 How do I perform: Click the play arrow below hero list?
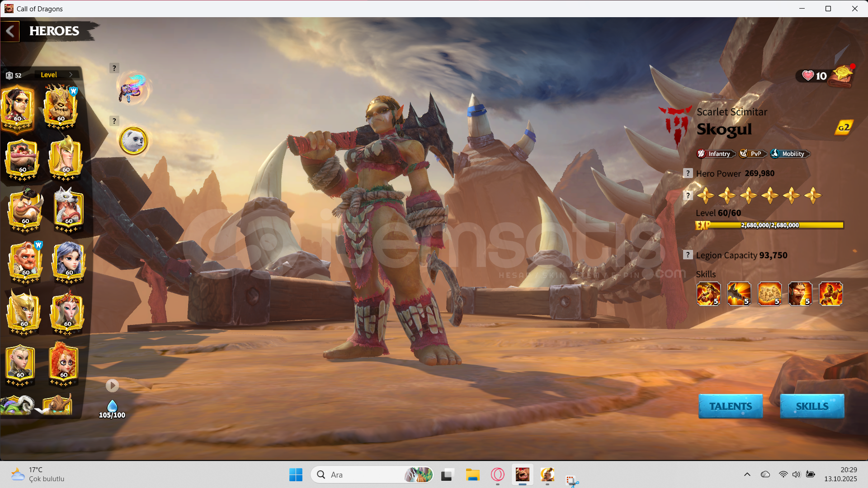pyautogui.click(x=112, y=385)
